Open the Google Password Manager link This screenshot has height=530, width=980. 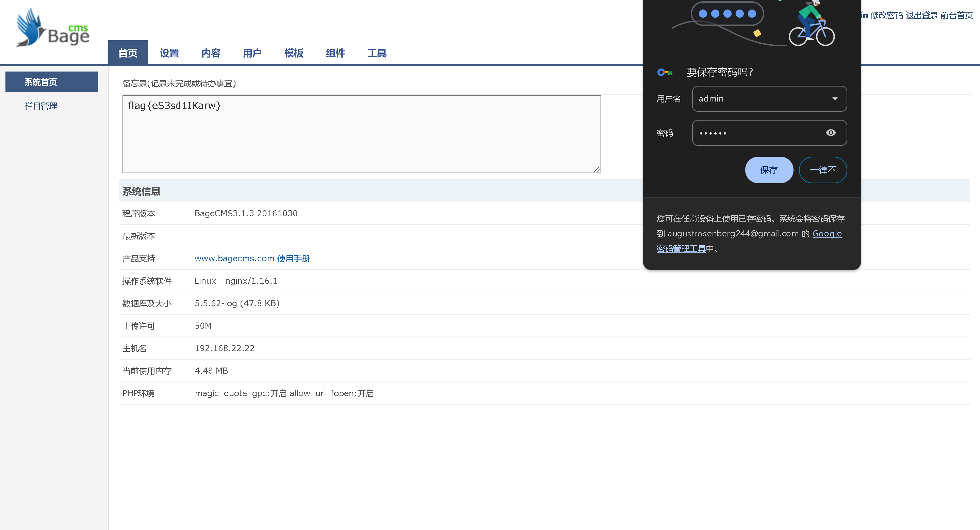[x=681, y=249]
